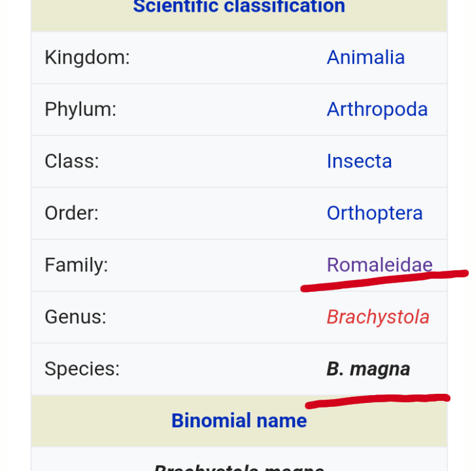Image resolution: width=476 pixels, height=471 pixels.
Task: Click the Class row label
Action: pyautogui.click(x=72, y=161)
